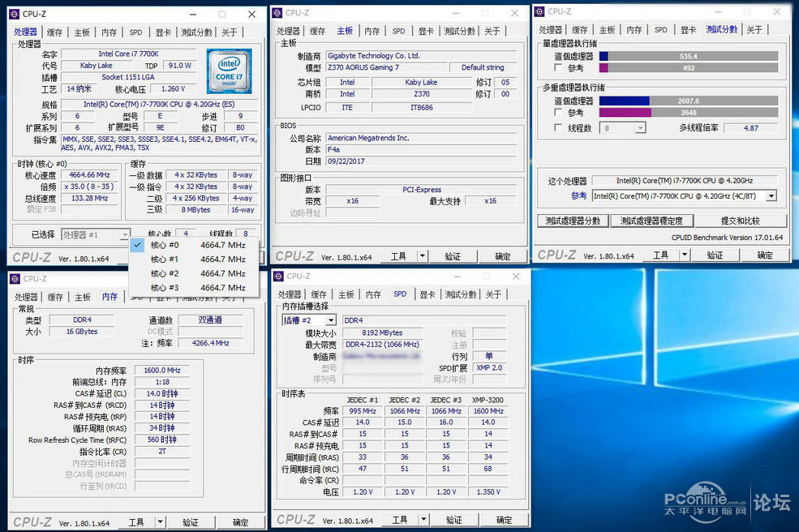Open SPD tab in the 主板 window
Image resolution: width=799 pixels, height=532 pixels.
pos(398,31)
